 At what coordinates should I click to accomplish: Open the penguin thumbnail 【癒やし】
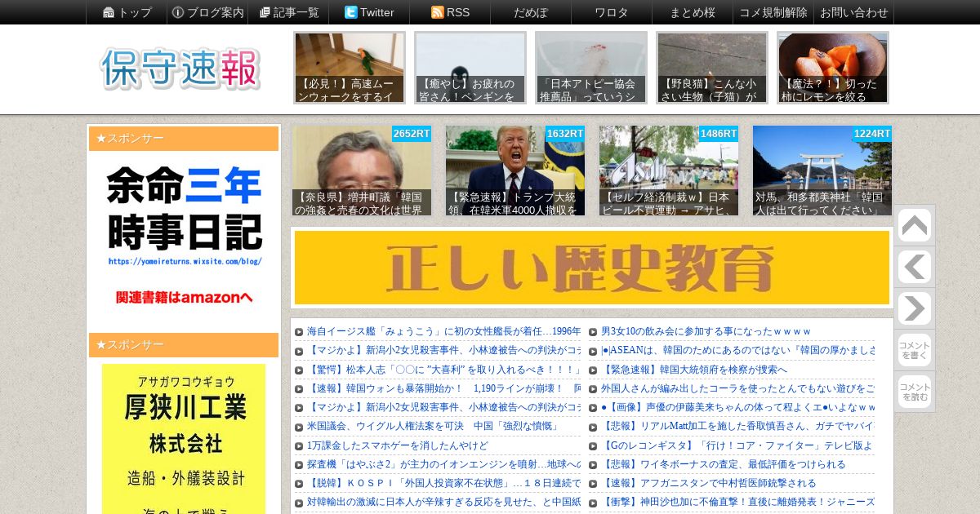point(470,68)
